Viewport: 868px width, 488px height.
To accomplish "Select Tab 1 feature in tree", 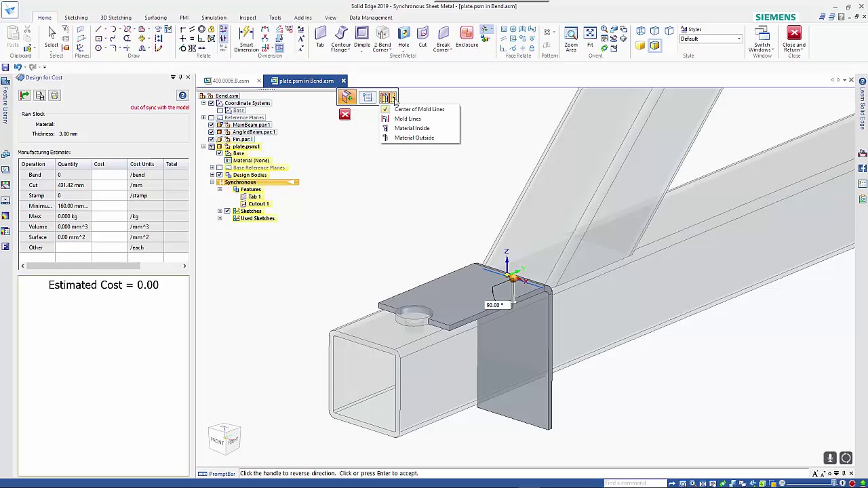I will [x=254, y=197].
